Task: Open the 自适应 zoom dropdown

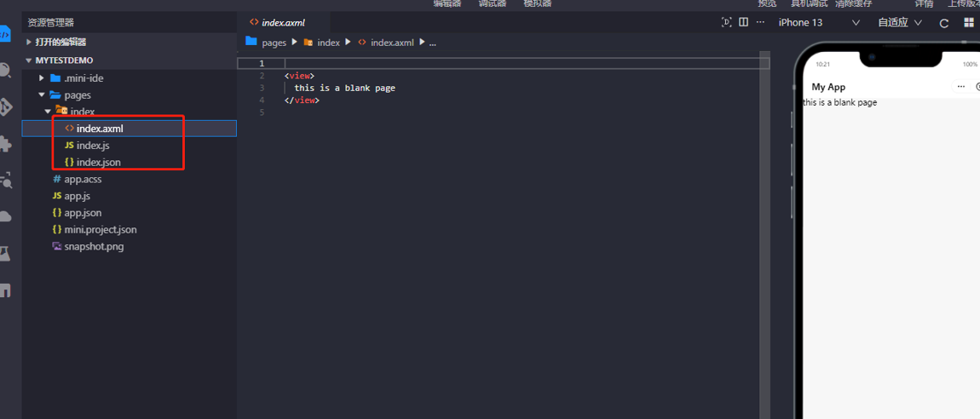Action: [900, 22]
